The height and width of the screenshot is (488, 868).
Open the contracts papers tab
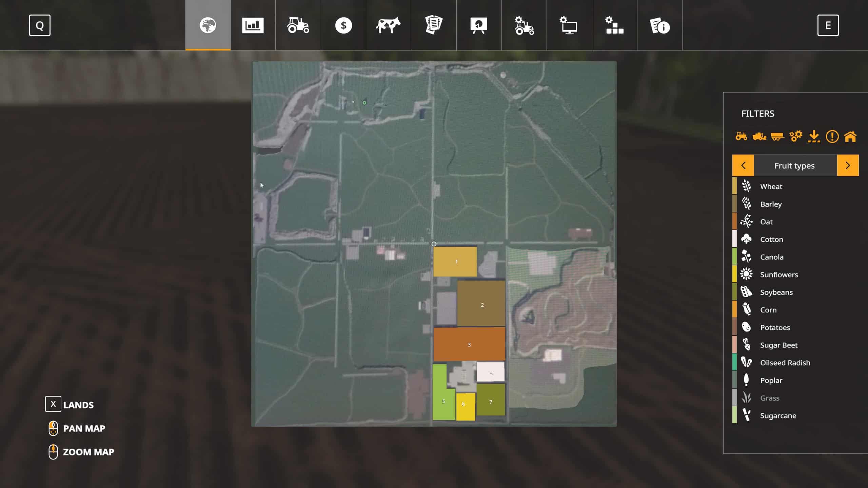point(434,25)
